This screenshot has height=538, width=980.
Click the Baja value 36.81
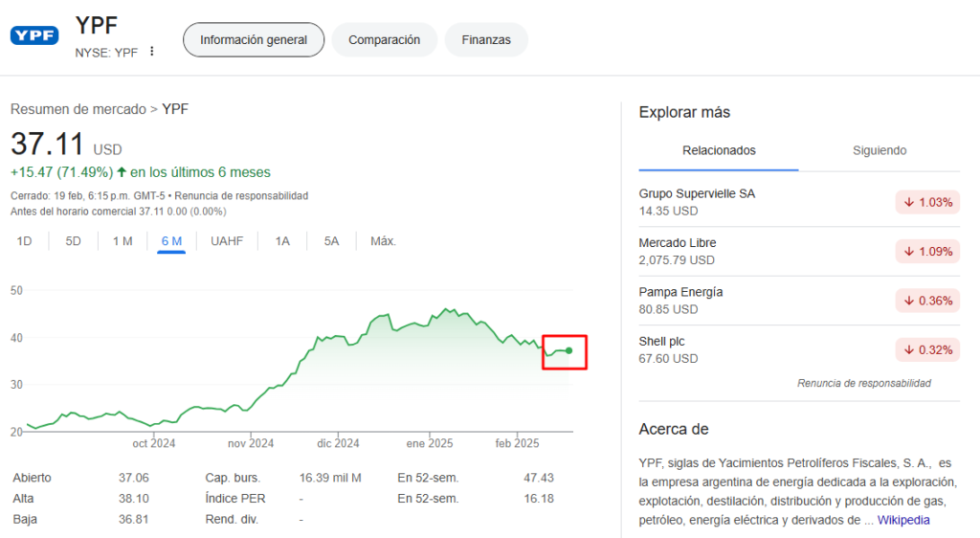(134, 519)
